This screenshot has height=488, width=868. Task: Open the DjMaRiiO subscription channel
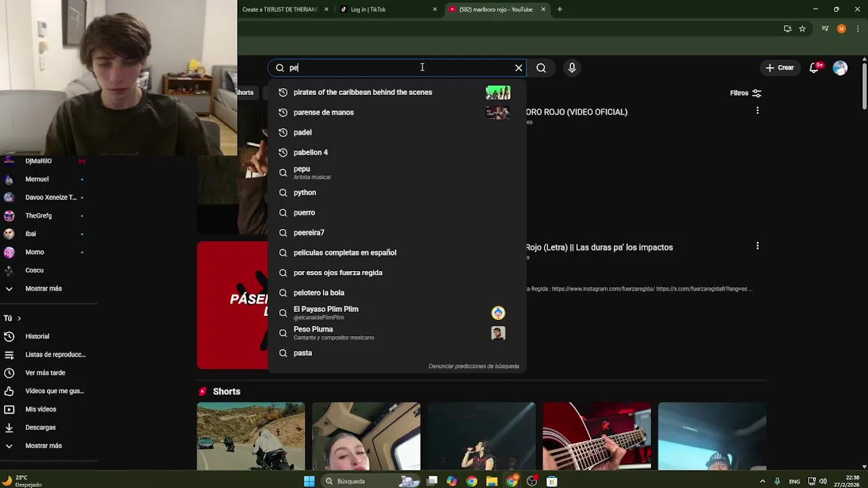[x=44, y=161]
